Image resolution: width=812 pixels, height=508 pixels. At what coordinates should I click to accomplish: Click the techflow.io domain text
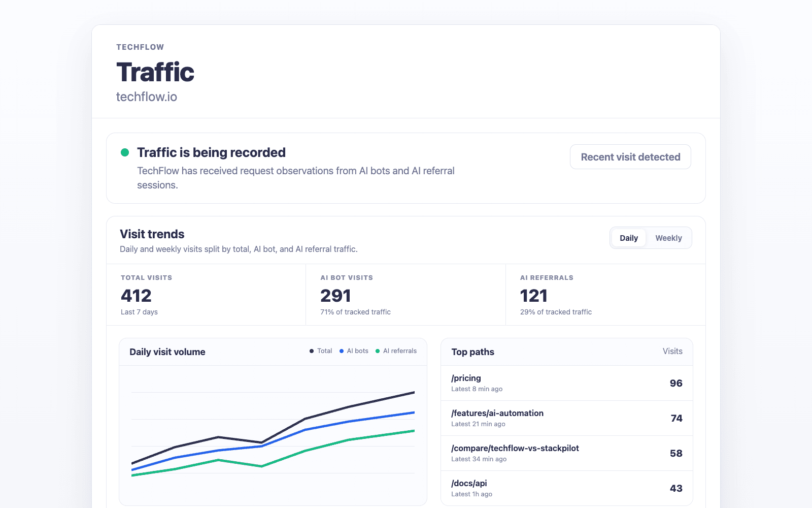pyautogui.click(x=147, y=97)
